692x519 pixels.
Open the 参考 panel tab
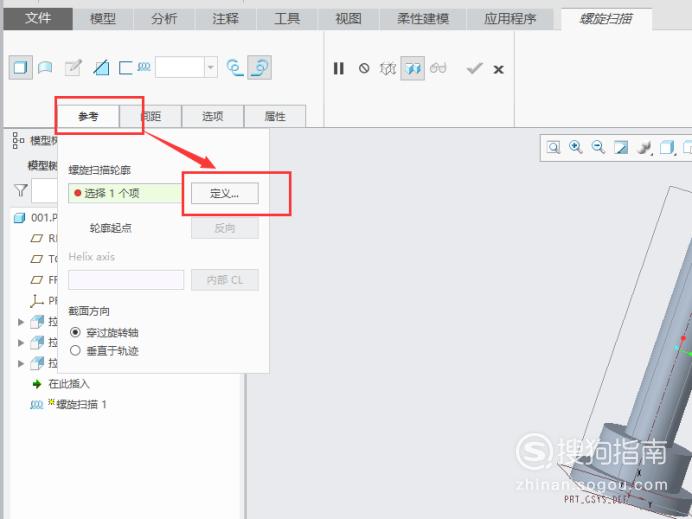click(88, 117)
